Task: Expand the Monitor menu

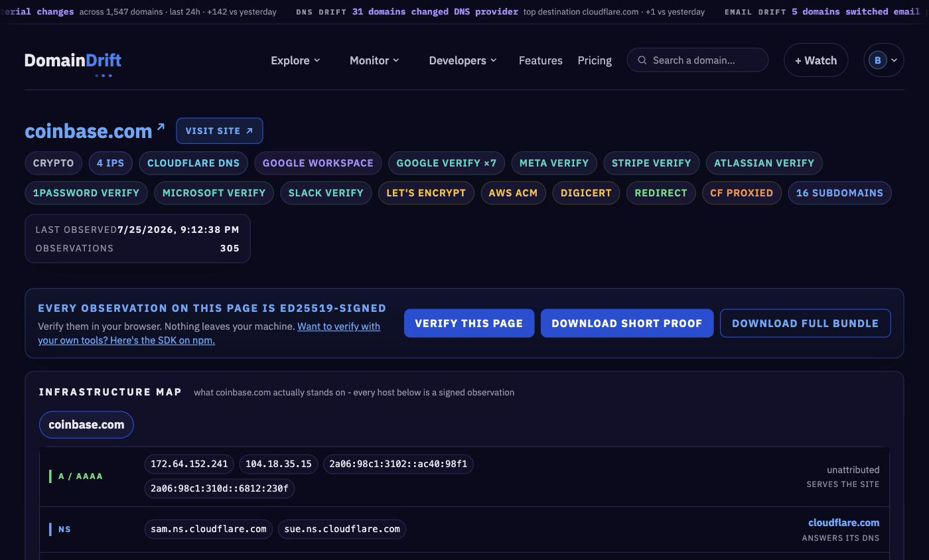Action: click(374, 60)
